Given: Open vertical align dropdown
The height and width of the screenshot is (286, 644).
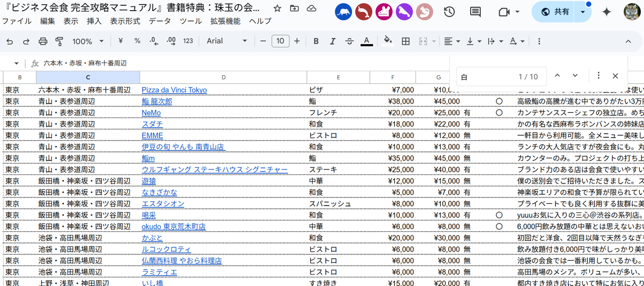Looking at the screenshot, I should pos(473,41).
